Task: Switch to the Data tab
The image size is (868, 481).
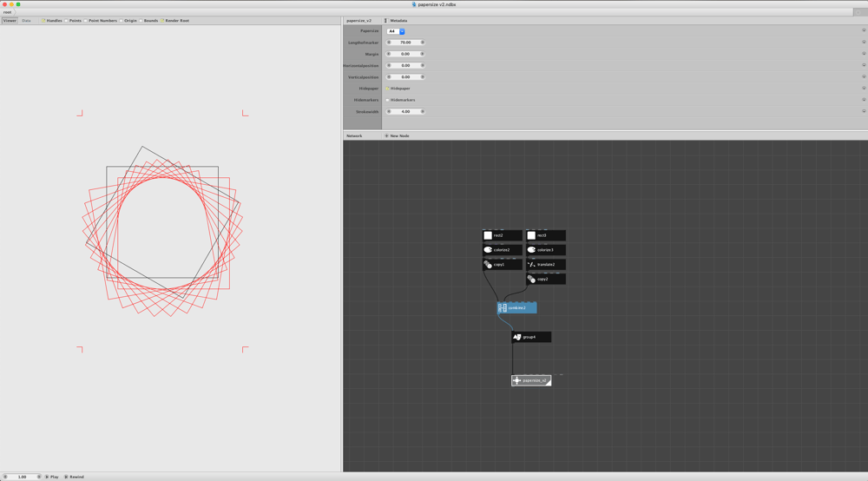Action: point(26,21)
